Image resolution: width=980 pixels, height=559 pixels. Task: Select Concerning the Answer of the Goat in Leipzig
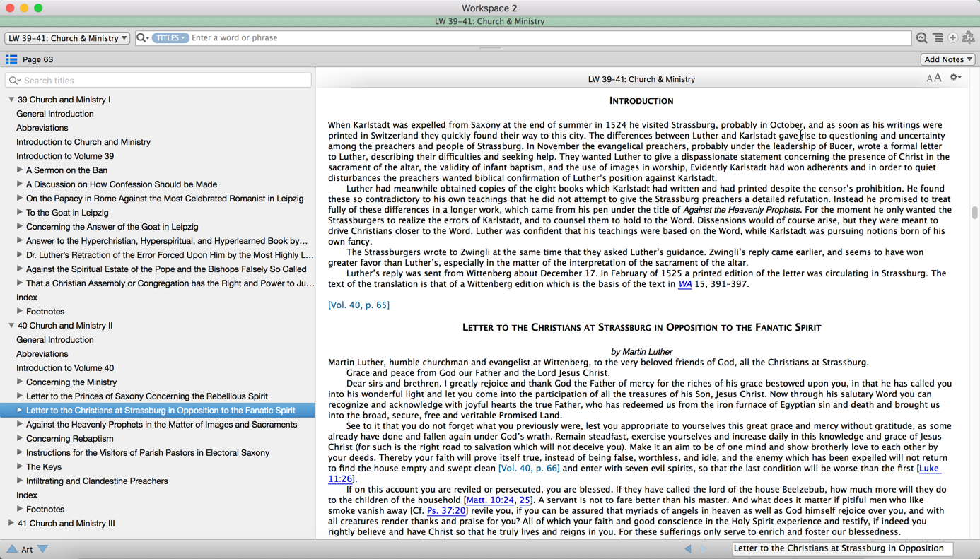[112, 227]
